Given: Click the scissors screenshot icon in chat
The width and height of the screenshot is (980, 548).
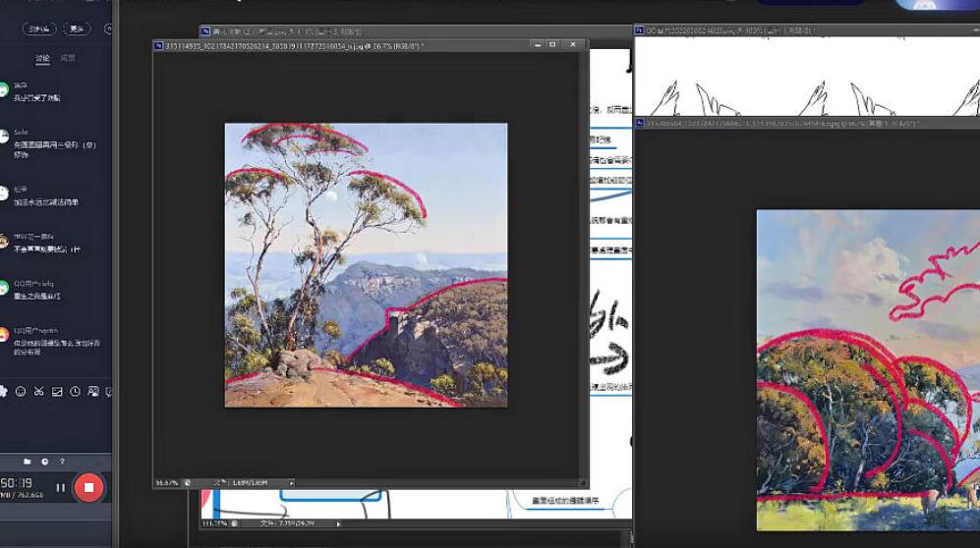Looking at the screenshot, I should pyautogui.click(x=38, y=391).
